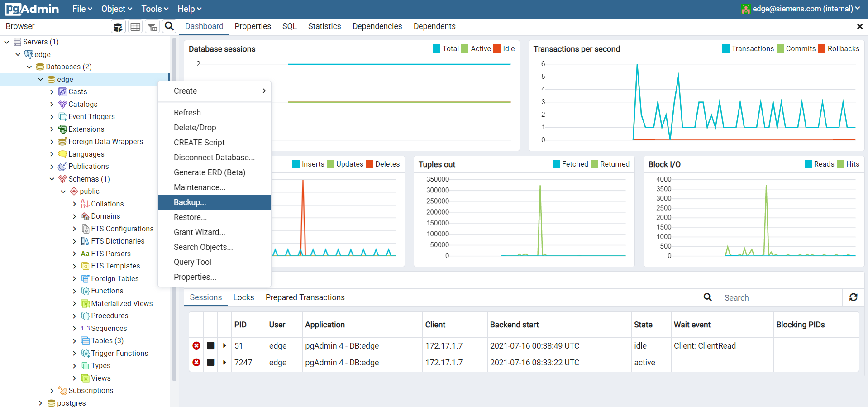
Task: Click the Subscriptions node icon
Action: [x=63, y=391]
